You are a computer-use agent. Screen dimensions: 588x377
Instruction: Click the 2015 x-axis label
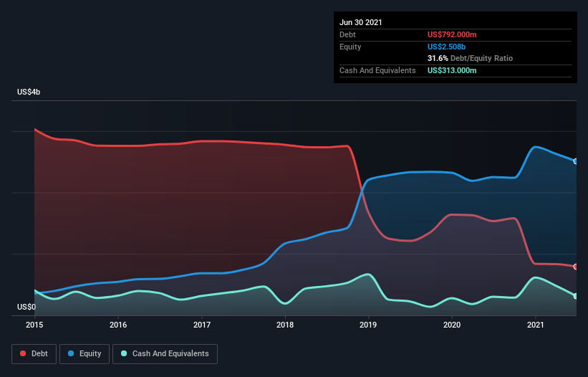(x=34, y=325)
